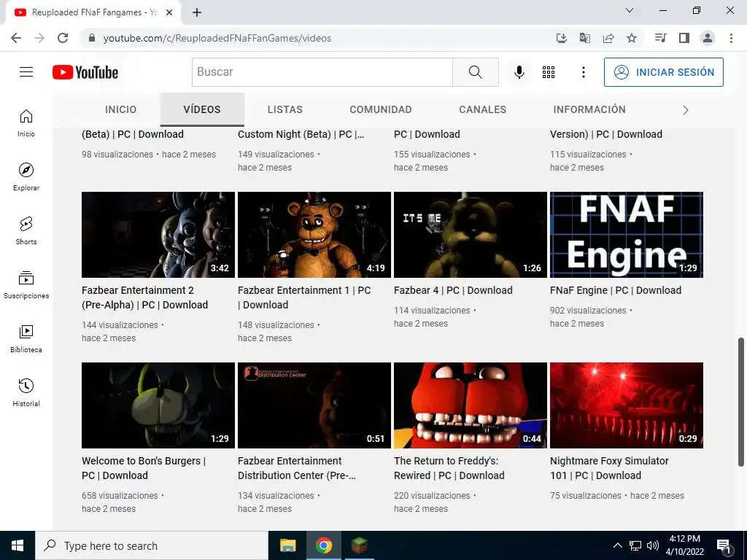Viewport: 747px width, 560px height.
Task: Bookmark this page with the star icon
Action: pos(632,38)
